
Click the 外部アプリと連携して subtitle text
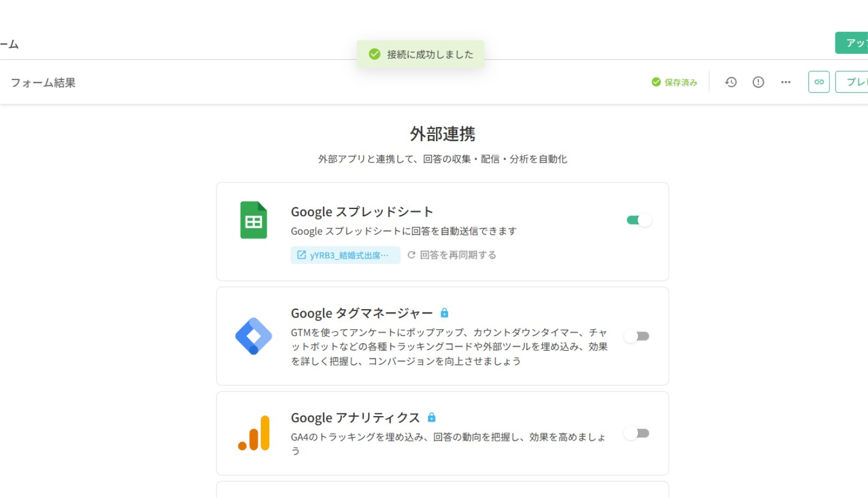point(443,159)
